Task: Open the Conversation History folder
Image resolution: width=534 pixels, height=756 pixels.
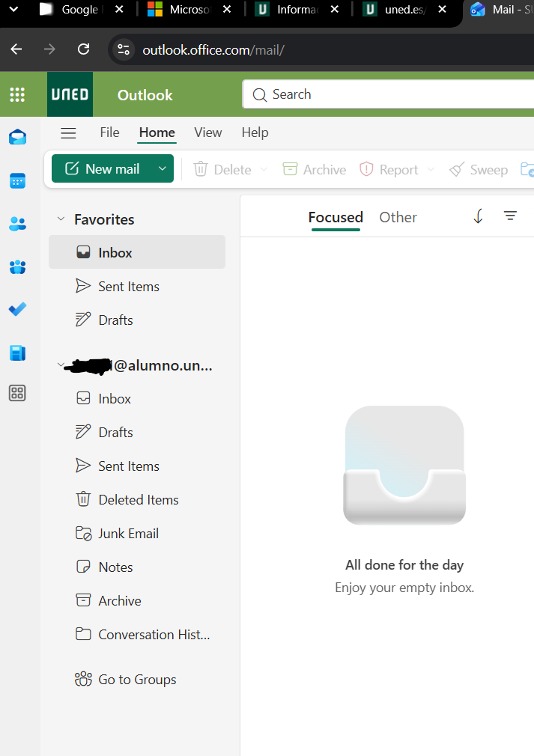Action: [x=137, y=635]
